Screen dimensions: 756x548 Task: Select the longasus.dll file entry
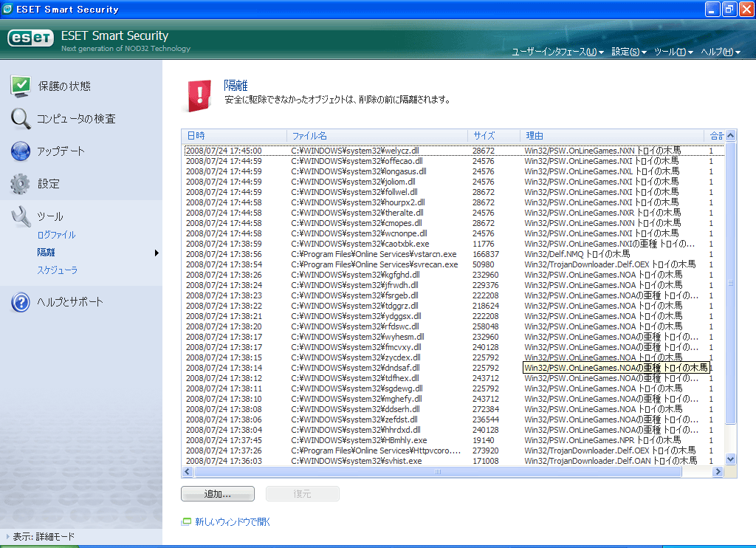tap(359, 171)
